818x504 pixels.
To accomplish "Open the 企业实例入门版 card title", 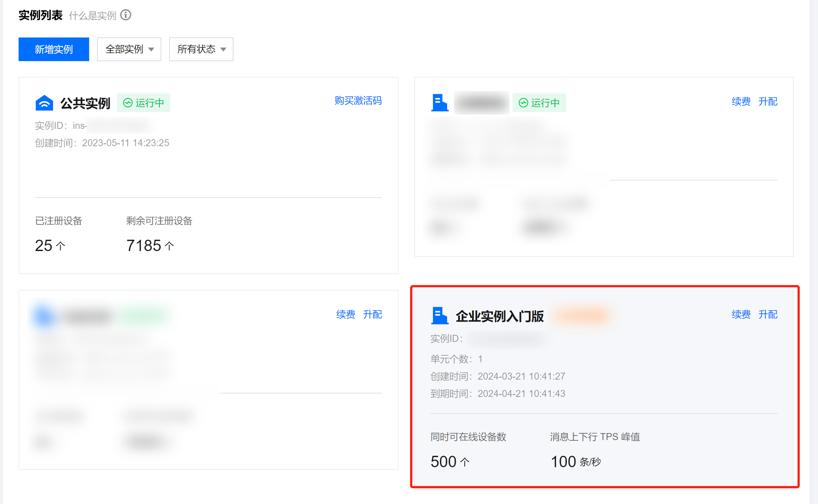I will point(499,316).
